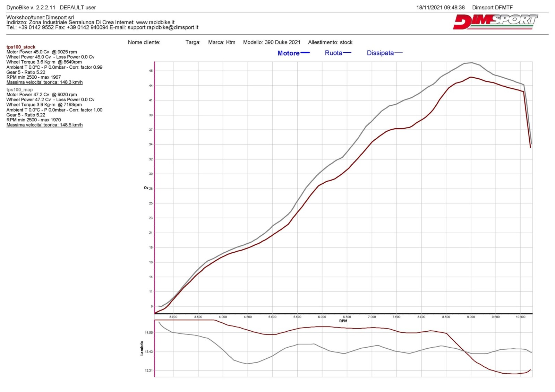Click the Dimsport logo
Image resolution: width=555 pixels, height=392 pixels.
coord(495,22)
